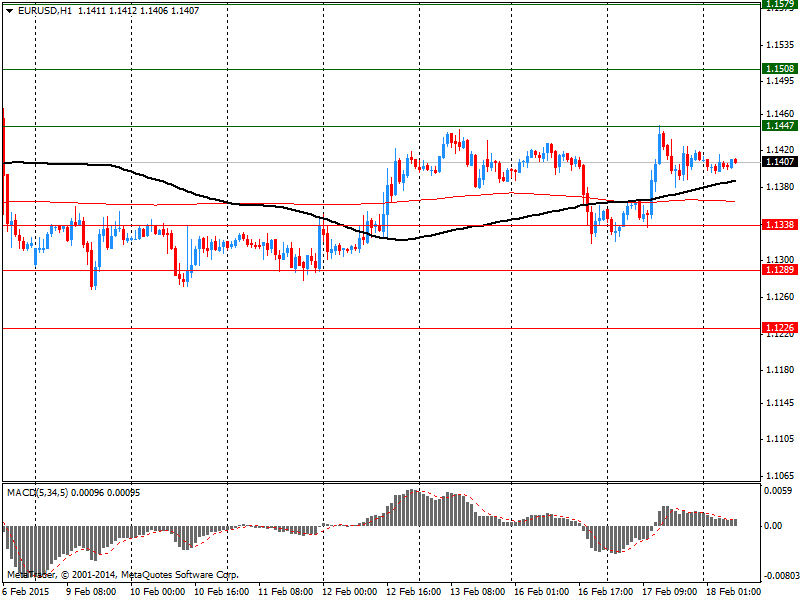The image size is (800, 600).
Task: Click the 1.1105 price scale value
Action: [780, 439]
